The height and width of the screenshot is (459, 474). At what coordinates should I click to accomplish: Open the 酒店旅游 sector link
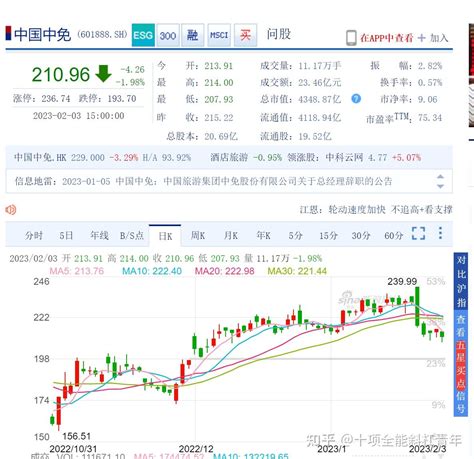(229, 157)
